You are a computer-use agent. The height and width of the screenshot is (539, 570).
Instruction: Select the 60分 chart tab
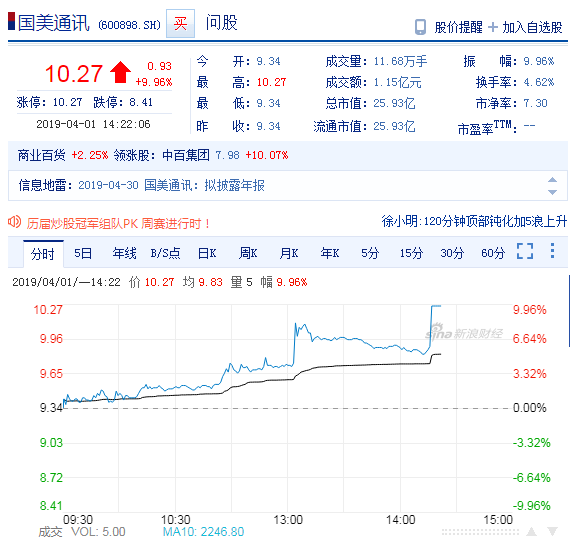[x=493, y=253]
